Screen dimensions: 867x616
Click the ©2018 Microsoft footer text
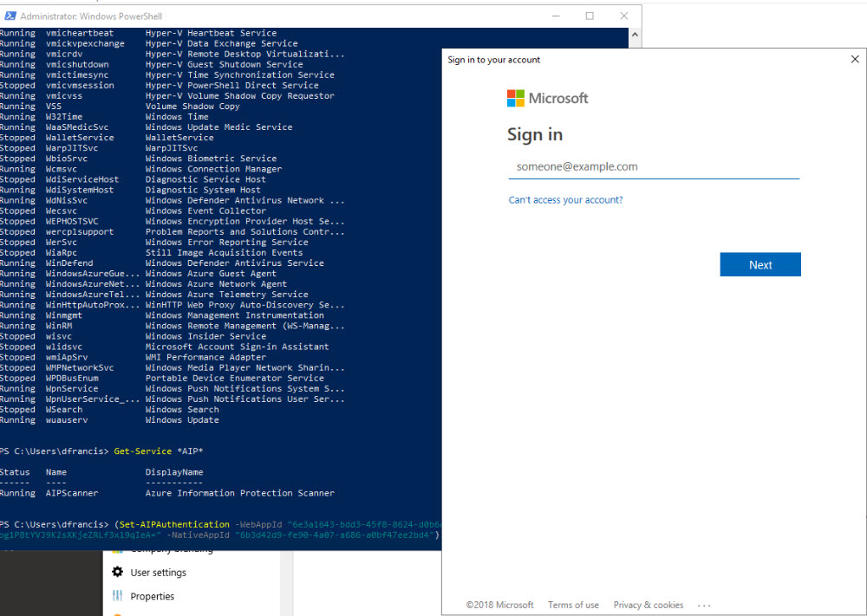(x=500, y=605)
